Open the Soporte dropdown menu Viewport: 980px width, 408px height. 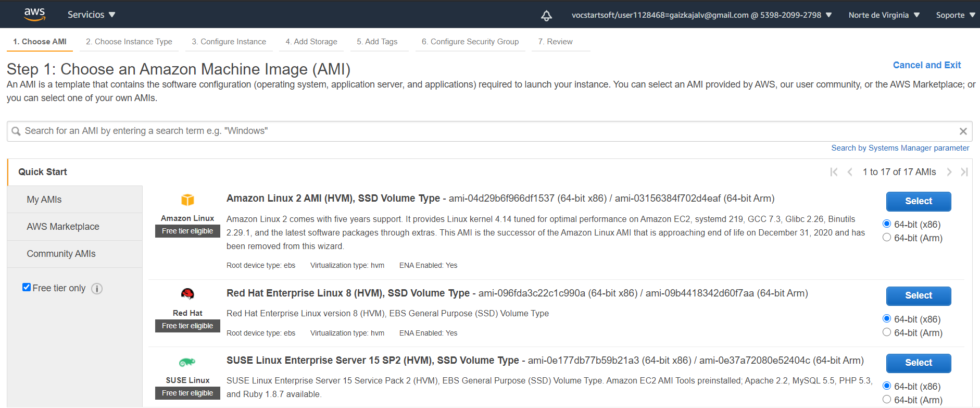[956, 15]
